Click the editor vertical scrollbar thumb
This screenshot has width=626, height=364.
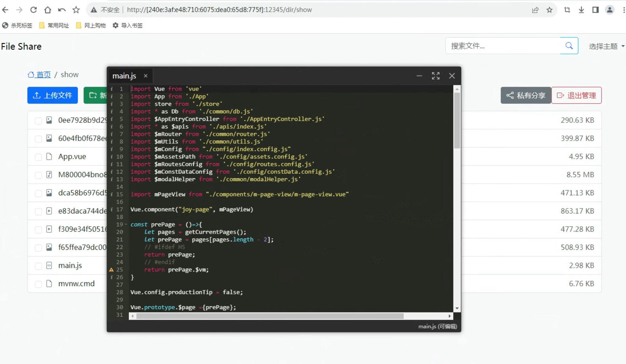tap(457, 121)
